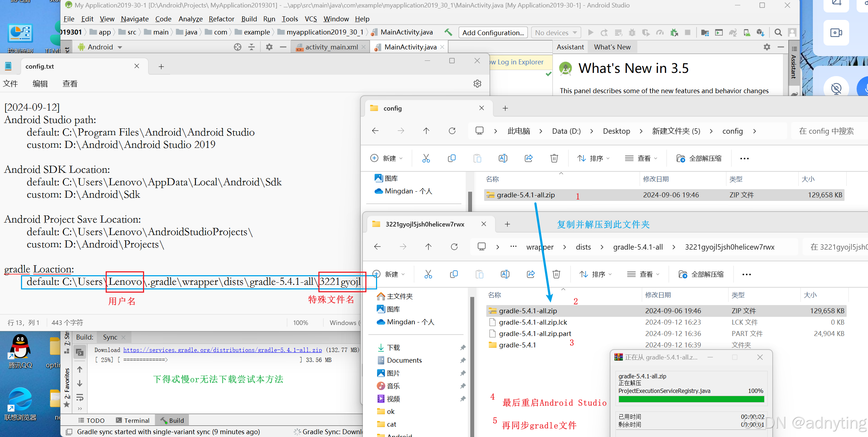Click Attach Debugger to Android Process icon
Image resolution: width=868 pixels, height=437 pixels.
click(x=674, y=33)
